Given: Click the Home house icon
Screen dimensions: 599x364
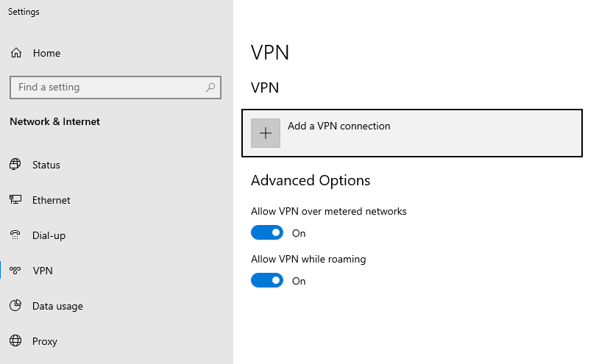Looking at the screenshot, I should 16,53.
